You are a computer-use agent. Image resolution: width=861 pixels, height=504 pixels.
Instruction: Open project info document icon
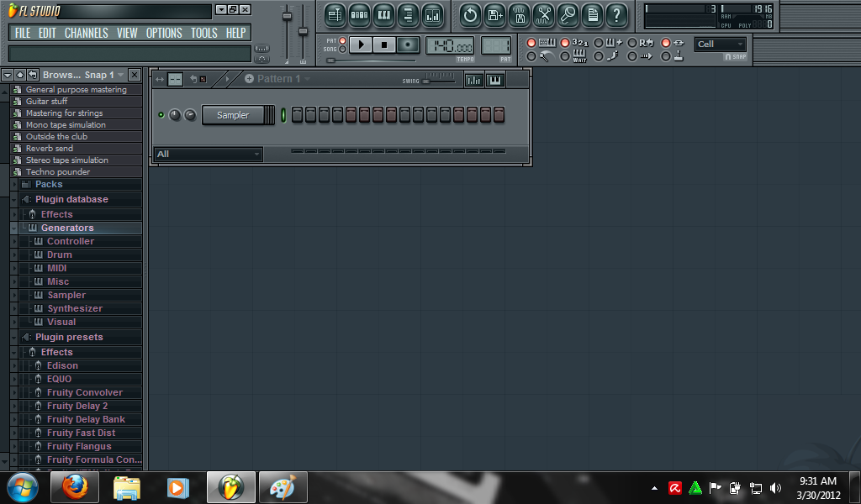pyautogui.click(x=593, y=15)
